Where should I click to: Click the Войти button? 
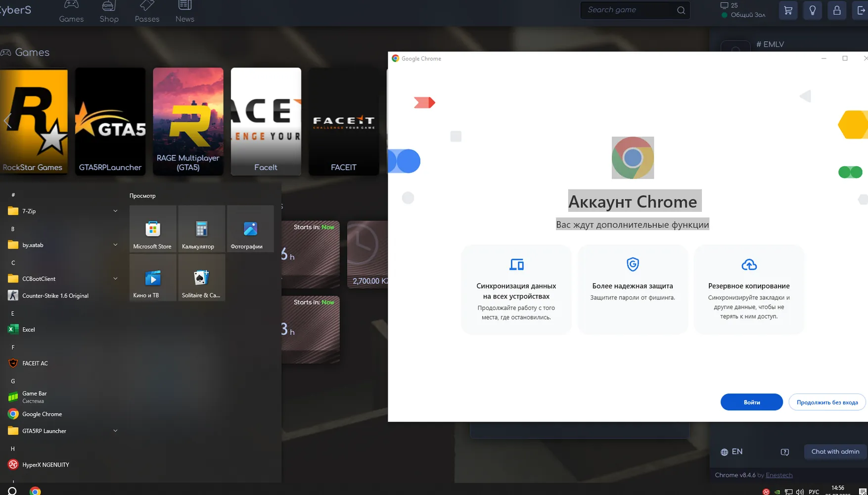(751, 402)
